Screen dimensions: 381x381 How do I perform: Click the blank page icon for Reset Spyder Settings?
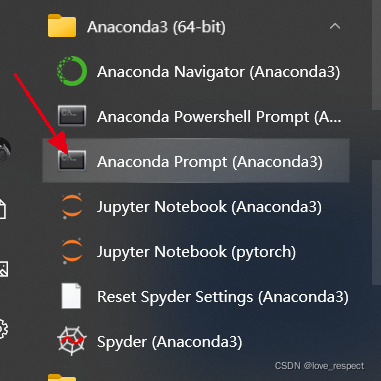tap(71, 296)
